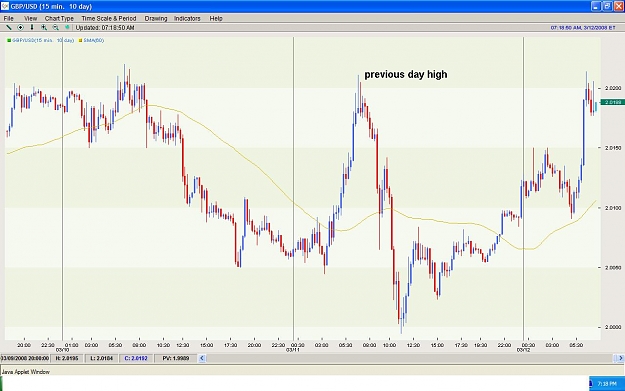Click the 'L: 2.0184' status field
Image resolution: width=625 pixels, height=391 pixels.
102,358
